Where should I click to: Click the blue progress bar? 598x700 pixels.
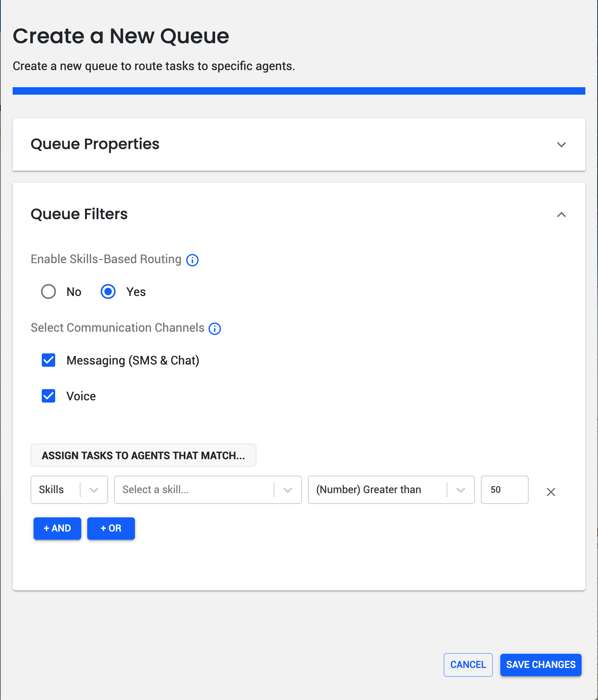click(299, 91)
